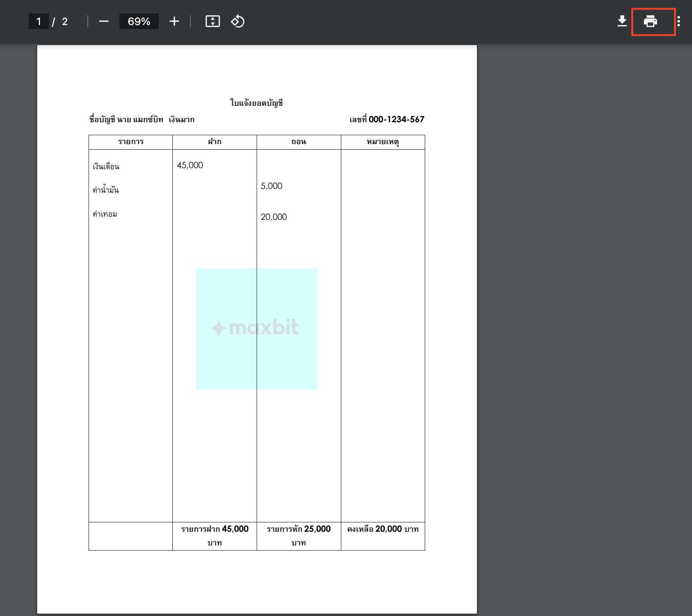Screen dimensions: 692x616
Task: Select the deposit amount 45,000
Action: (x=190, y=165)
